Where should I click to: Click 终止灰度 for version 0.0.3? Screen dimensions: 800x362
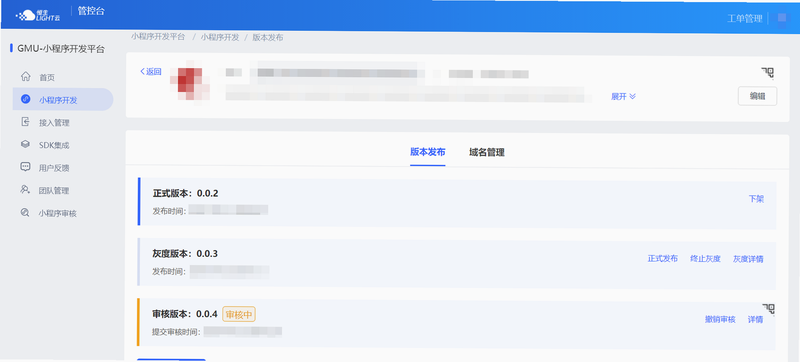point(705,258)
